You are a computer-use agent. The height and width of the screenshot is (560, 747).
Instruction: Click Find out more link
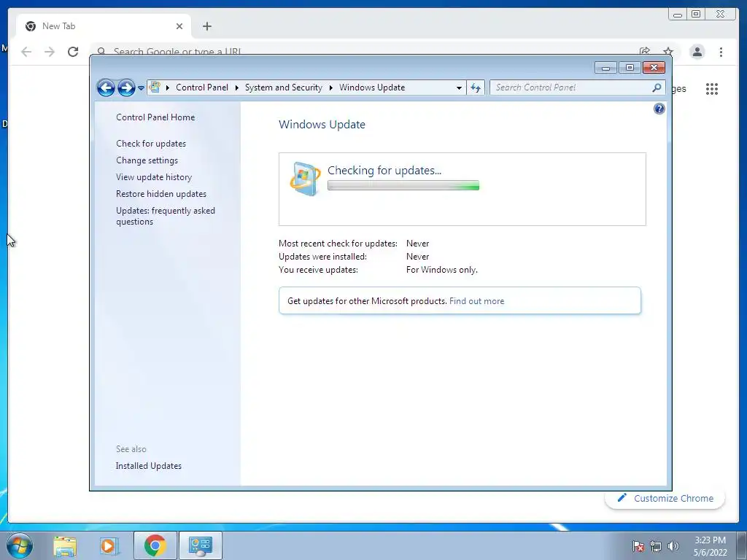[476, 301]
